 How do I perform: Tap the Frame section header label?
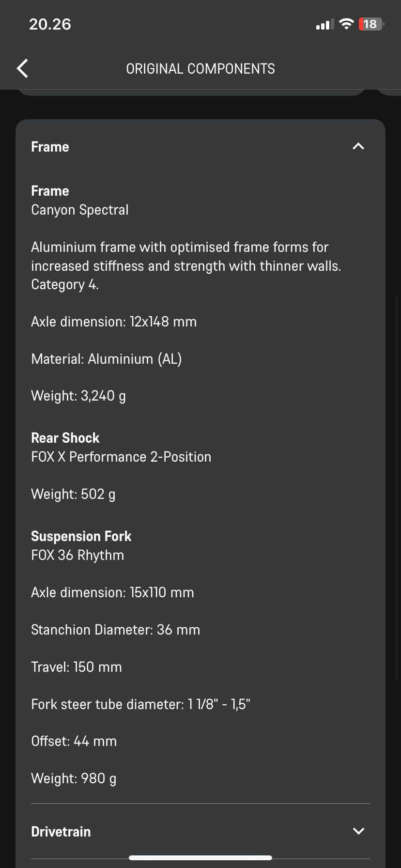point(50,147)
